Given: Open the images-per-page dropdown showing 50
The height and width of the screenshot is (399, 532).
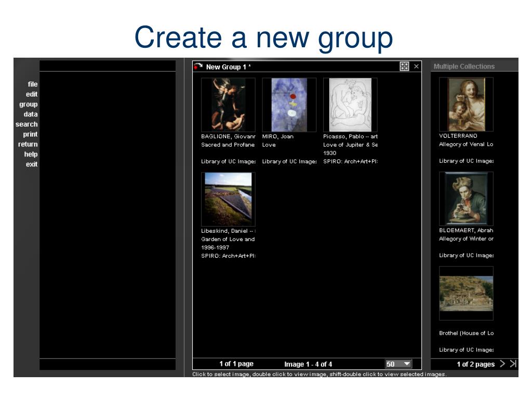Looking at the screenshot, I should coord(398,364).
